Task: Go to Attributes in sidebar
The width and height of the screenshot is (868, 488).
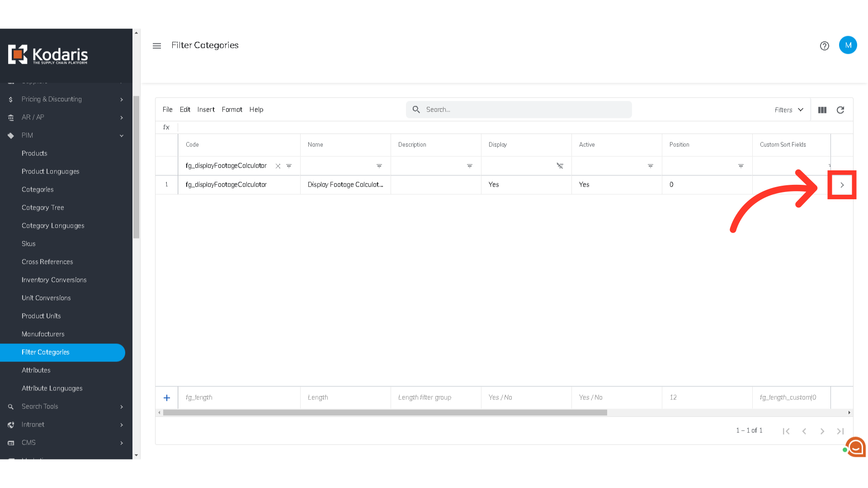Action: (36, 370)
